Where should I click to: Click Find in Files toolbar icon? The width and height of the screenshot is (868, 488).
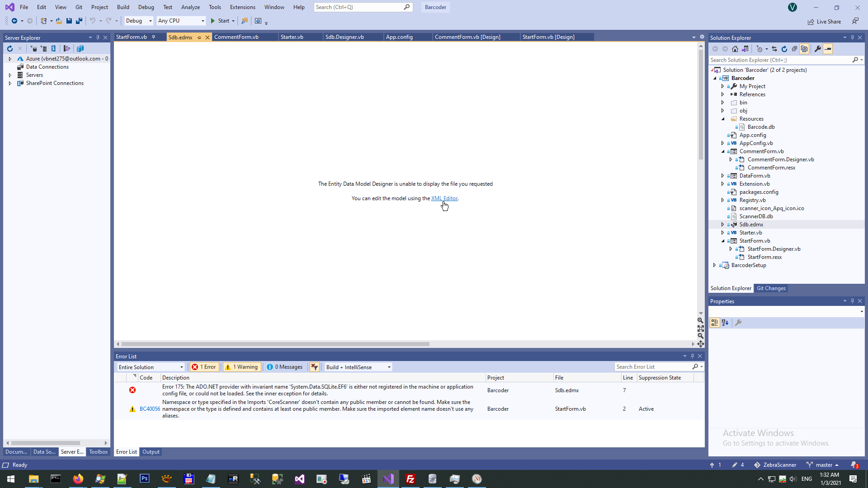click(245, 21)
